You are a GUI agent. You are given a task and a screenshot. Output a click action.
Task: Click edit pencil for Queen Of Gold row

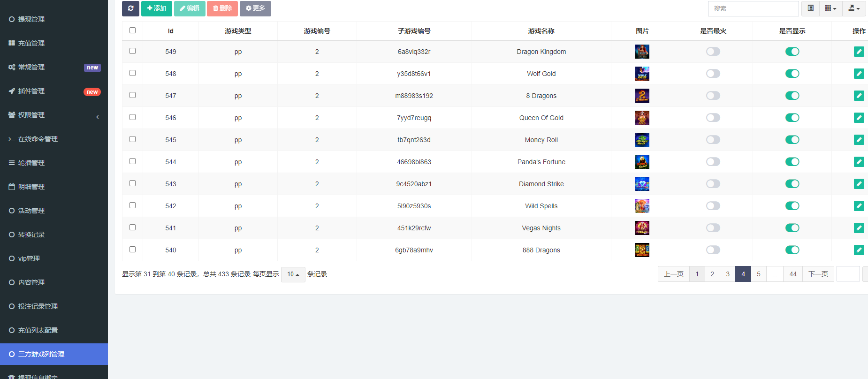point(859,118)
